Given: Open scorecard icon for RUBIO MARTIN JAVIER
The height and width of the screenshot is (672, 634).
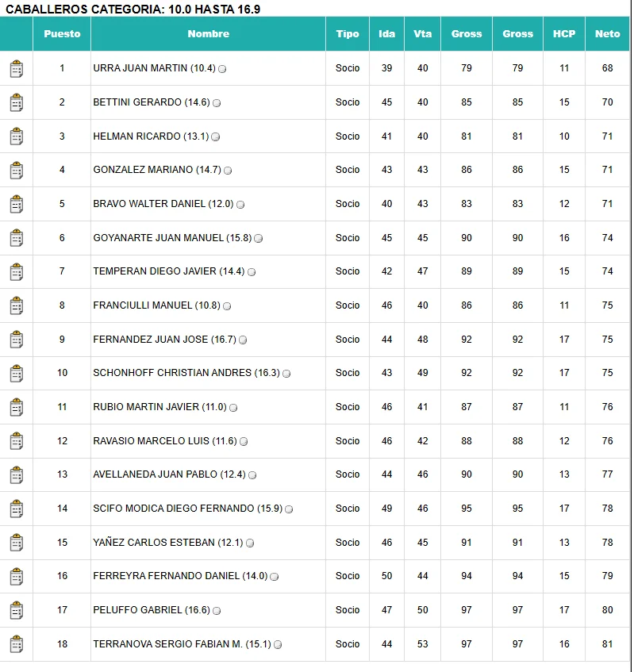Looking at the screenshot, I should pyautogui.click(x=17, y=407).
